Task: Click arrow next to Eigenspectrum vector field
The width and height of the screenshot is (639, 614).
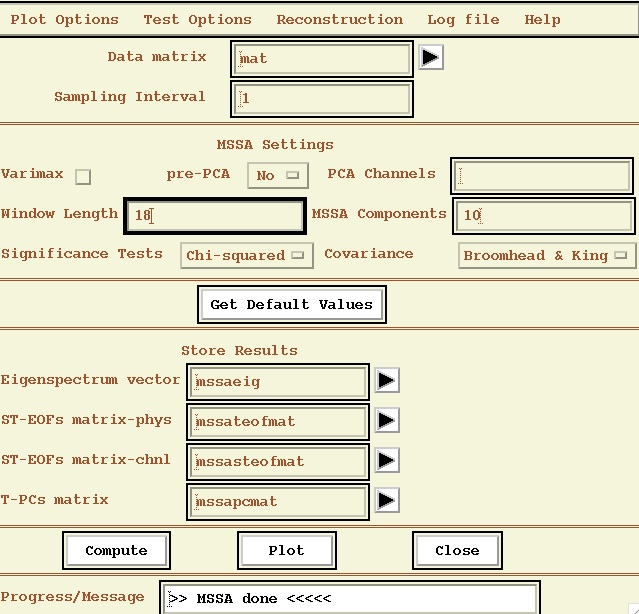Action: click(386, 380)
